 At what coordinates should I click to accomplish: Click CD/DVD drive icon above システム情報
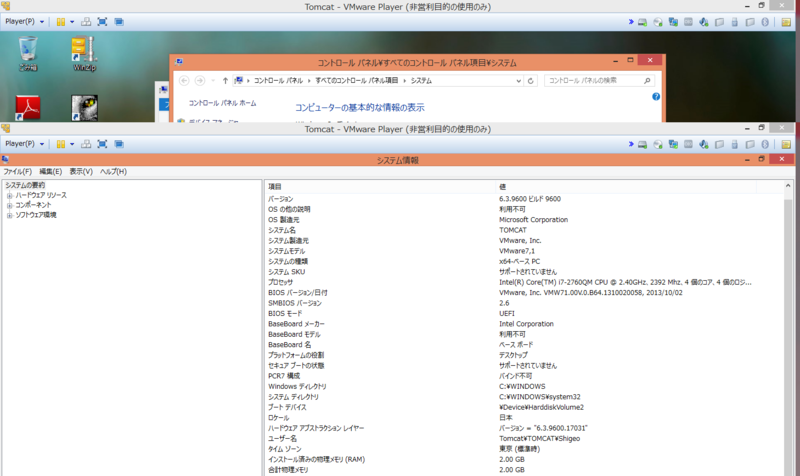pyautogui.click(x=658, y=144)
